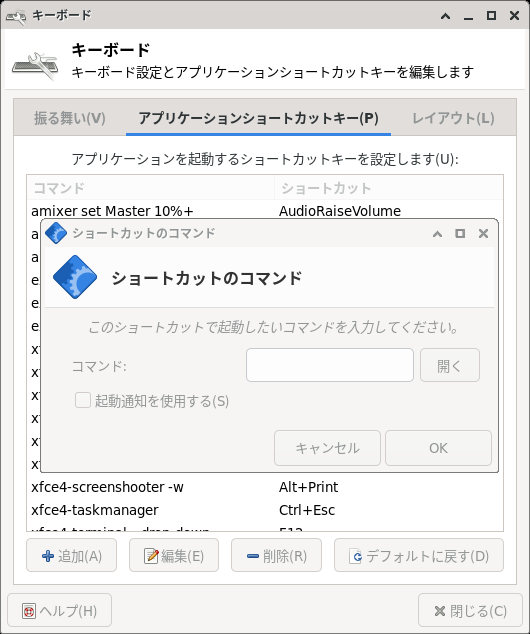Close the ショートカットのコマンド dialog
This screenshot has height=634, width=530.
click(484, 234)
